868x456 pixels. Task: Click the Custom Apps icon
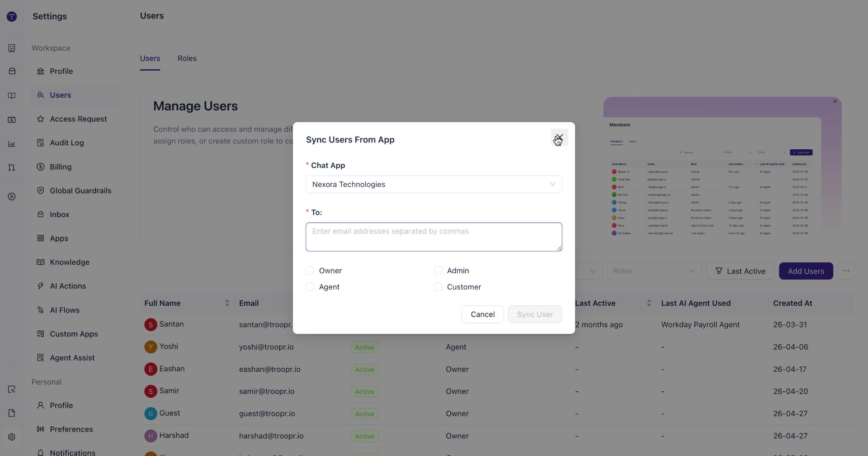pyautogui.click(x=41, y=334)
